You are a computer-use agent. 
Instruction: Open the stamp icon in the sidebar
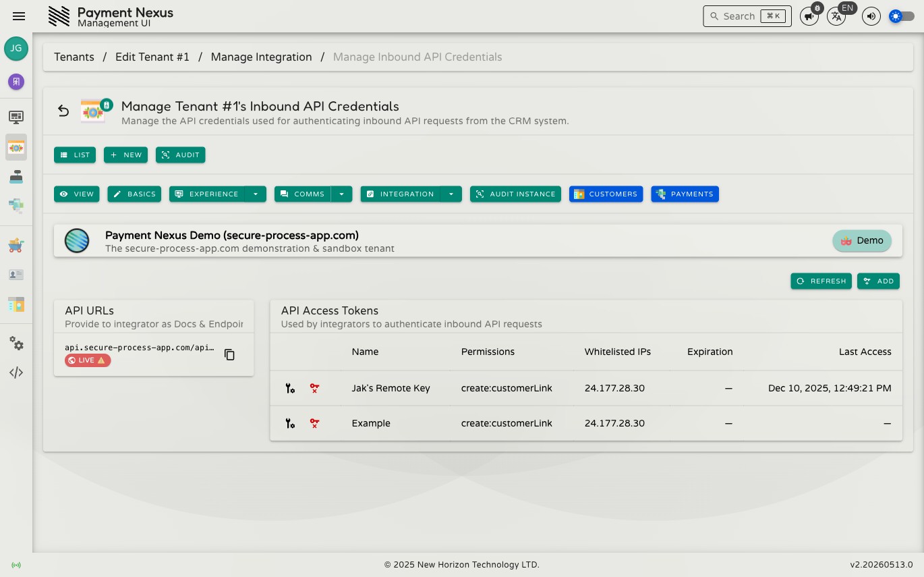(16, 177)
